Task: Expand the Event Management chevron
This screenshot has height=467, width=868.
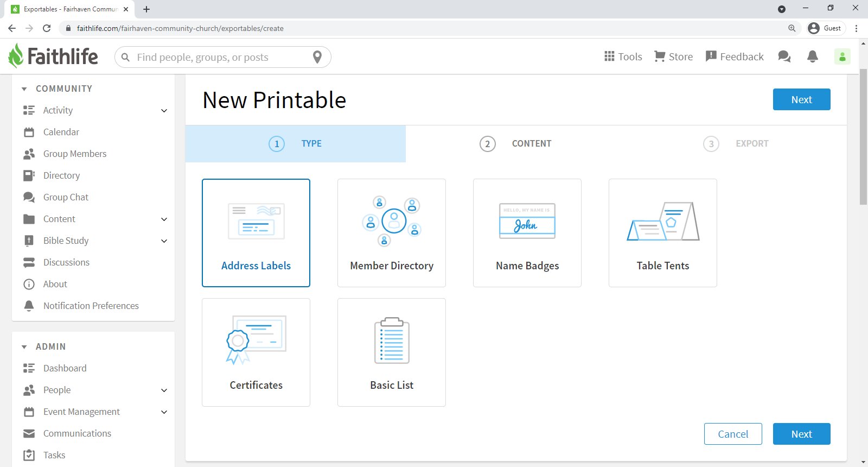Action: [x=164, y=412]
